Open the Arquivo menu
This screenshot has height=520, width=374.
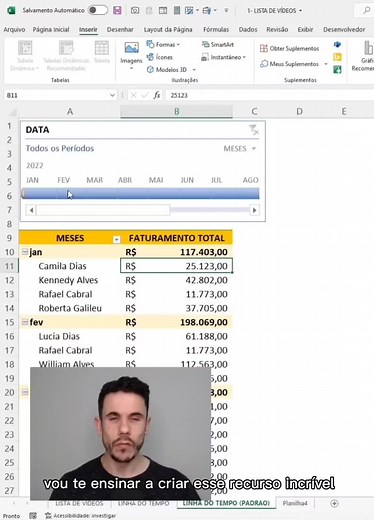coord(14,29)
